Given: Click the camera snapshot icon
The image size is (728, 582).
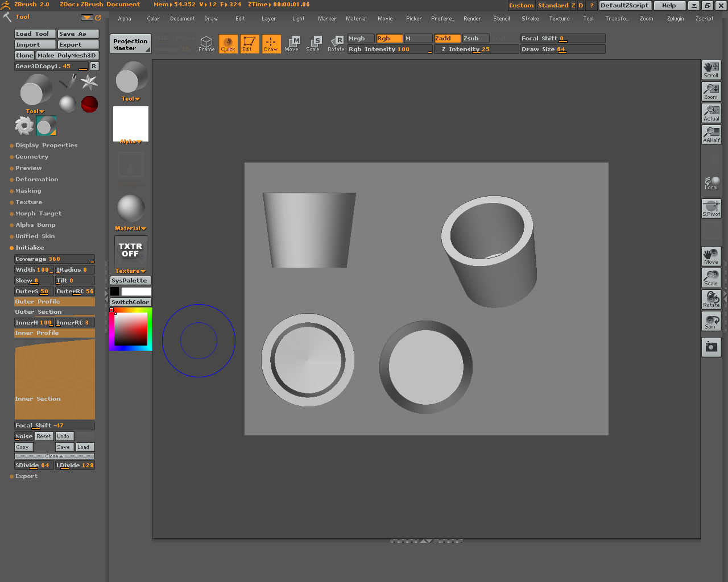Looking at the screenshot, I should (x=711, y=347).
